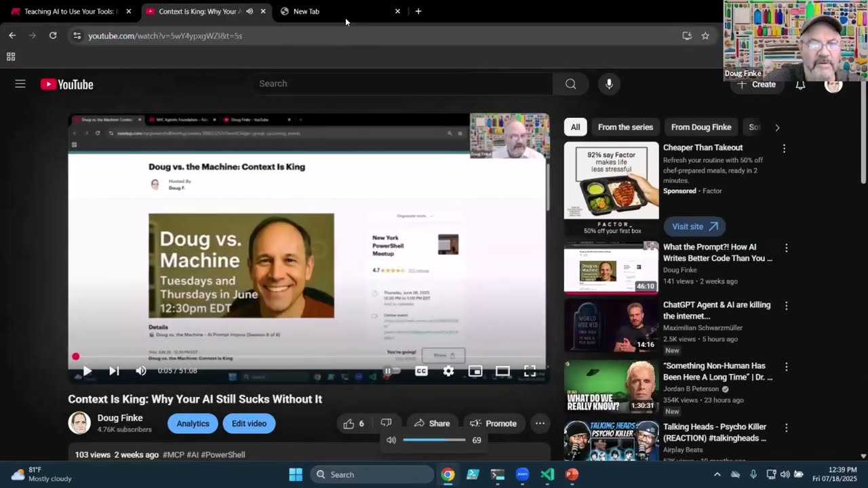Viewport: 868px width, 488px height.
Task: Select the From Doug Finke chip
Action: point(701,127)
